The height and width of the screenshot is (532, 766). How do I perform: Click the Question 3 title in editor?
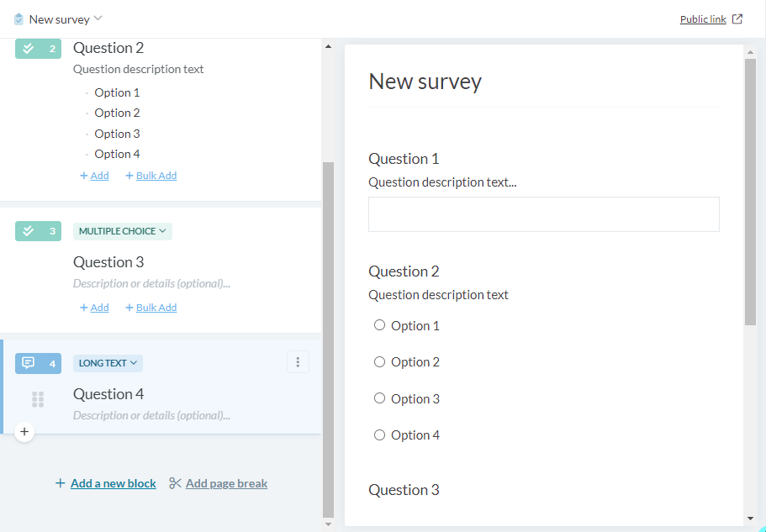108,262
